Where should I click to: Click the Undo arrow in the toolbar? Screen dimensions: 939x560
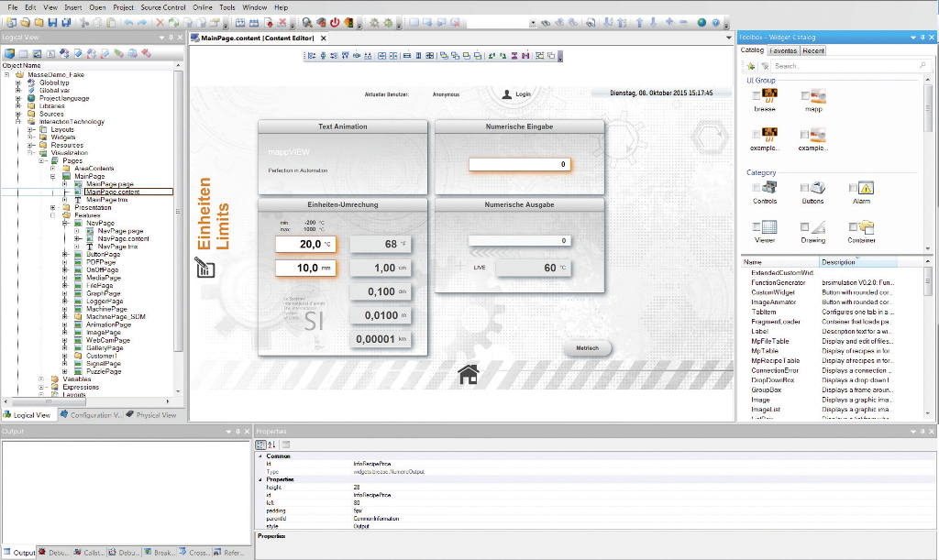pos(128,22)
